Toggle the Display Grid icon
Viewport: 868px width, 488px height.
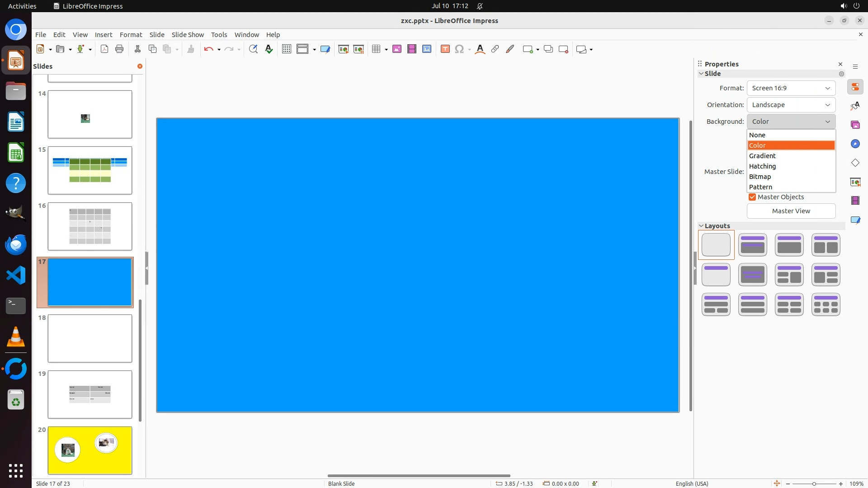pos(286,49)
